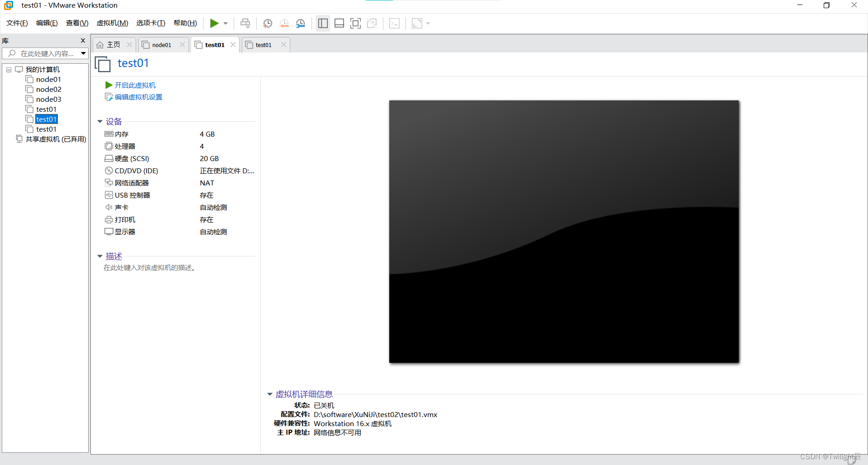The height and width of the screenshot is (465, 868).
Task: Collapse the 我的计算机 tree node
Action: [9, 70]
